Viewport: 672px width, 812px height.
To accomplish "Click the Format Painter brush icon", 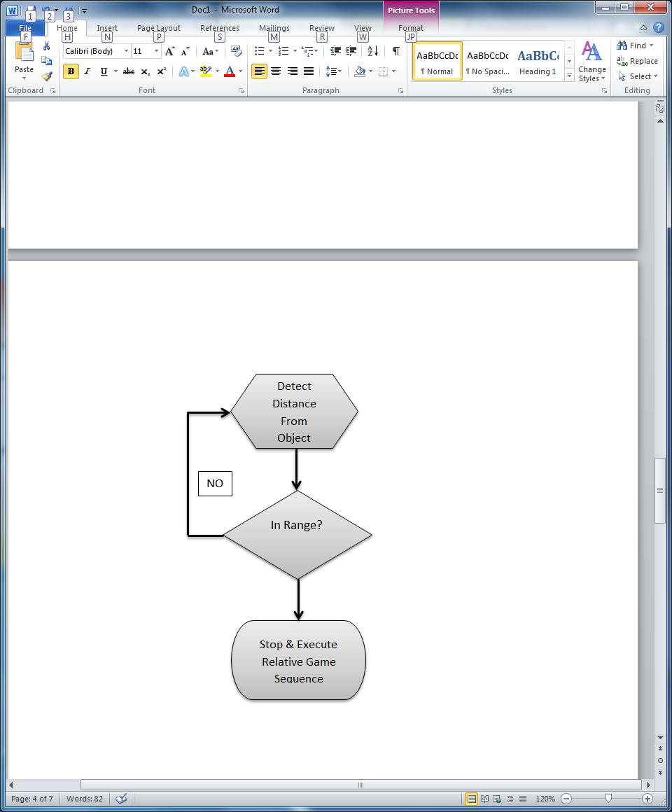I will tap(47, 76).
